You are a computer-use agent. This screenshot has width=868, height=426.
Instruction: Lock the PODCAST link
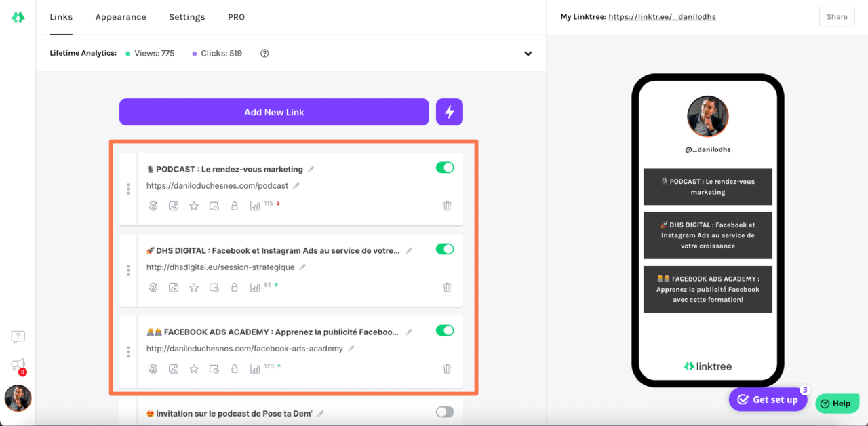235,206
